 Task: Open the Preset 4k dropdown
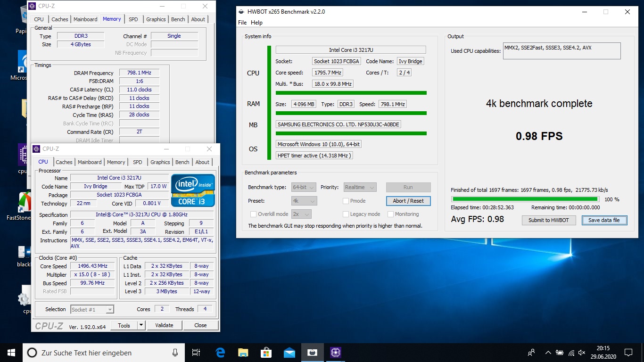304,201
